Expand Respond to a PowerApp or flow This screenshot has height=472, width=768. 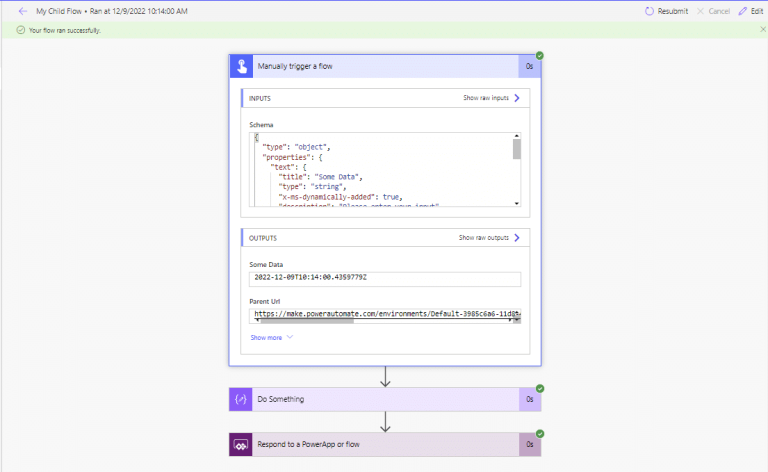385,445
